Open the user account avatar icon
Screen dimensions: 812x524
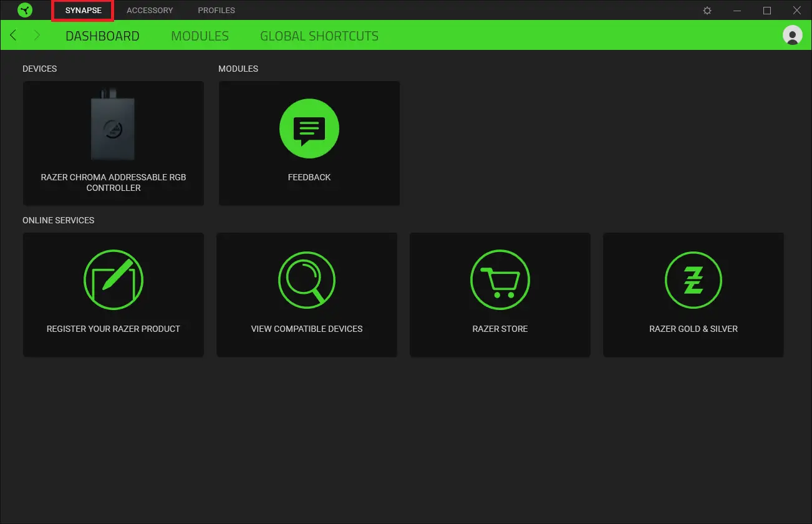click(792, 36)
